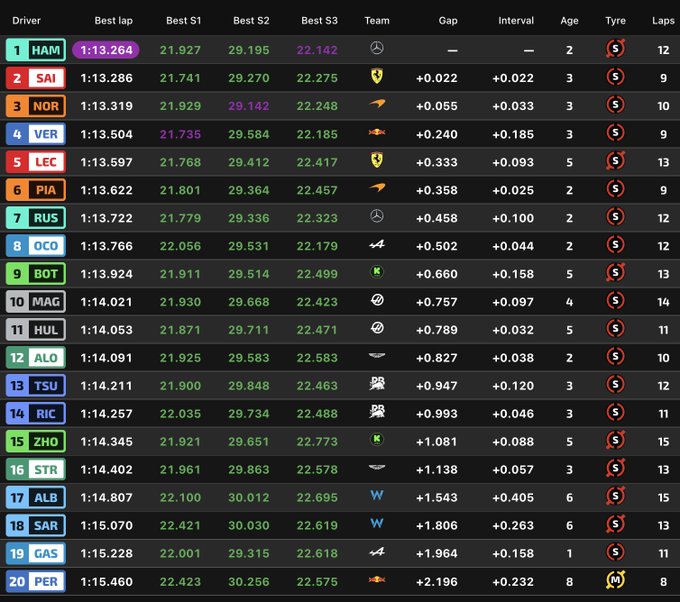Click the soft tyre icon in HAM's row
680x602 pixels.
tap(615, 49)
